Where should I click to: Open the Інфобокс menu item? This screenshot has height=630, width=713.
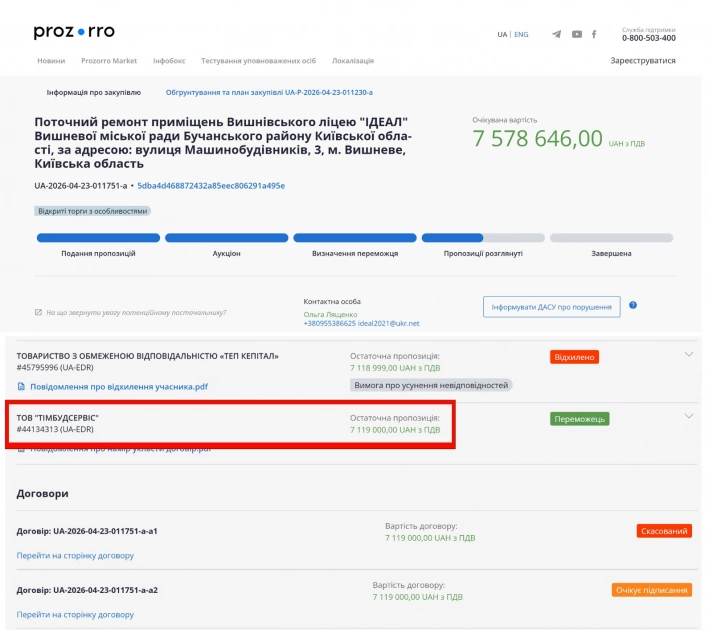pos(169,60)
